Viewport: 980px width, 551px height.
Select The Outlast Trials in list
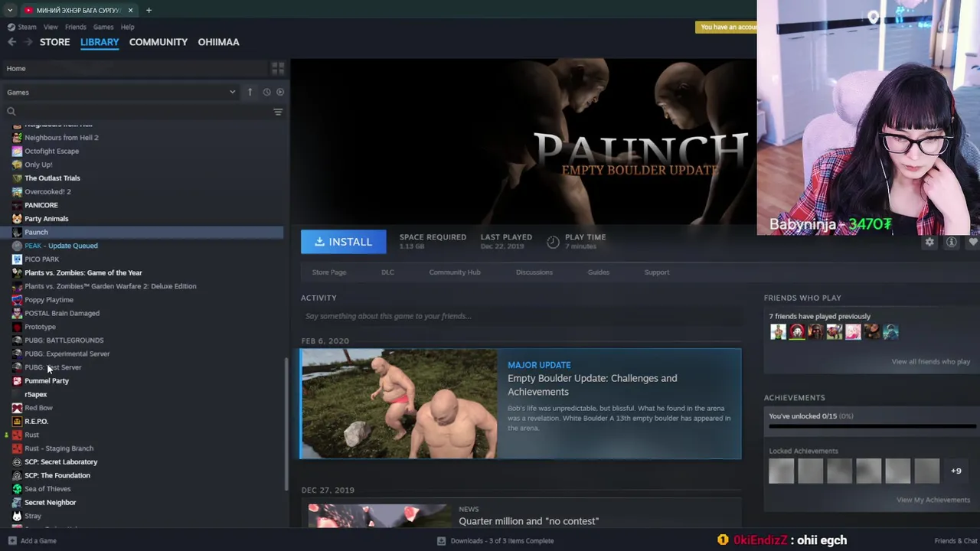[52, 178]
